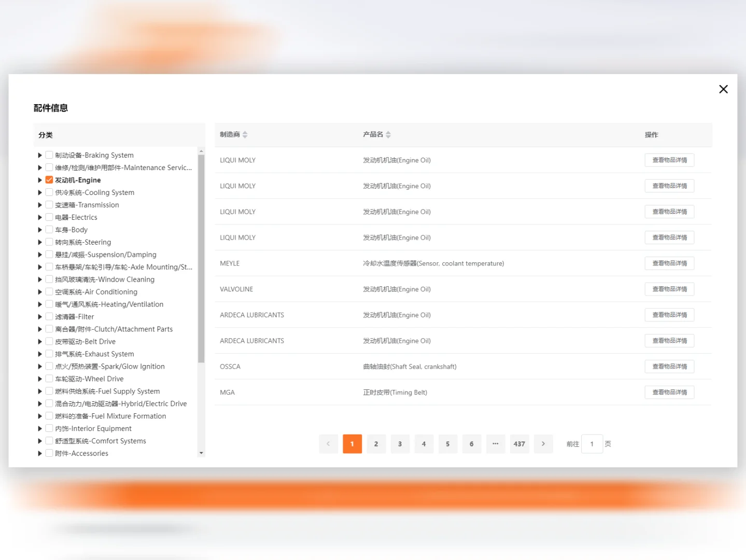The width and height of the screenshot is (746, 560).
Task: Click the 前往 page number input field
Action: click(592, 444)
